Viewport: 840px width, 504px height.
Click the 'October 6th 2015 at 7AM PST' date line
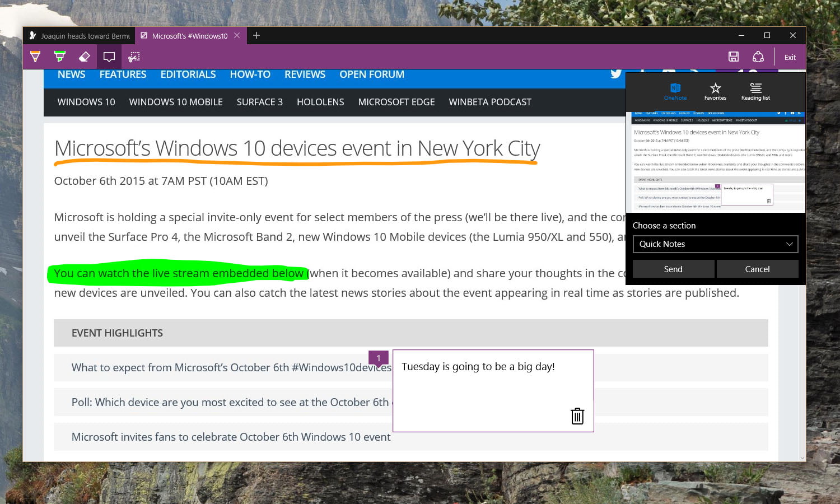pos(161,181)
